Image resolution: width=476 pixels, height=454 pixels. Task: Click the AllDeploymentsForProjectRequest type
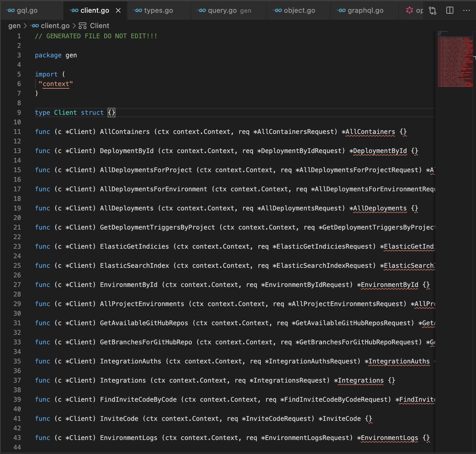(359, 170)
